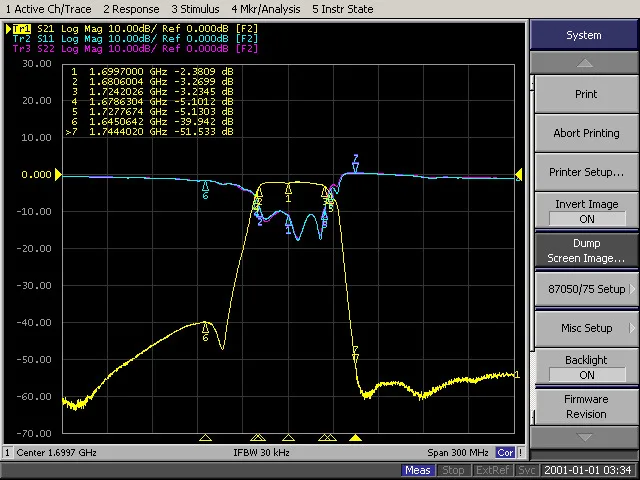Expand the Misc Setup submenu
Screen dimensions: 640x480
[586, 328]
